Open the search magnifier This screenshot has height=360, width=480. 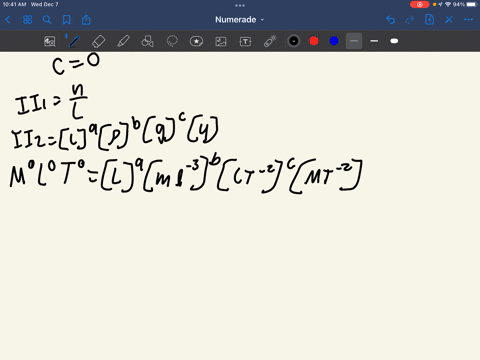(47, 20)
